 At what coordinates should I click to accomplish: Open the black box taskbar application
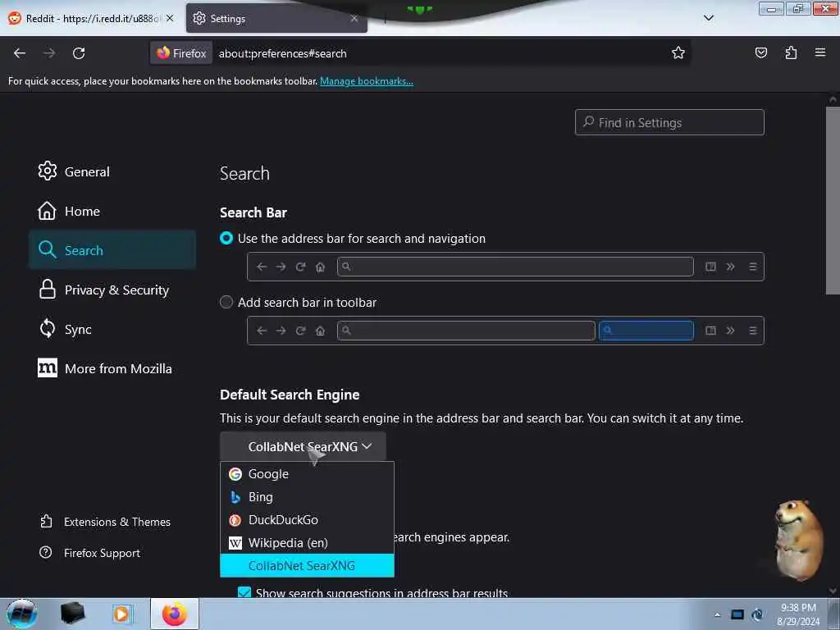pyautogui.click(x=72, y=614)
